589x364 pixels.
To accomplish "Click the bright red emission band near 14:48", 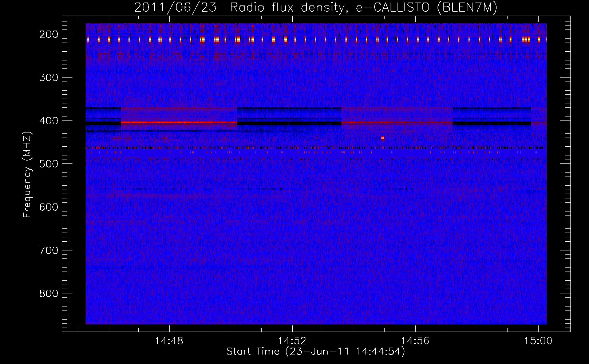I will coord(179,123).
